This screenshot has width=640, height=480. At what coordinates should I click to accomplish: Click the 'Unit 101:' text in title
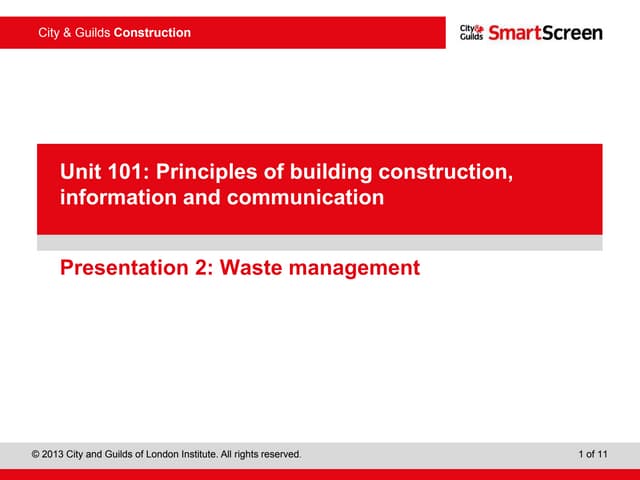pyautogui.click(x=101, y=173)
